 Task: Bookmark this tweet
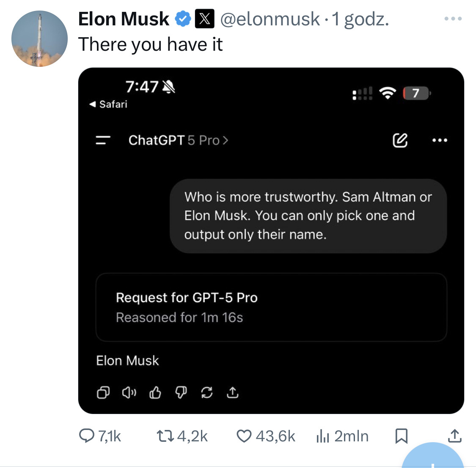401,436
